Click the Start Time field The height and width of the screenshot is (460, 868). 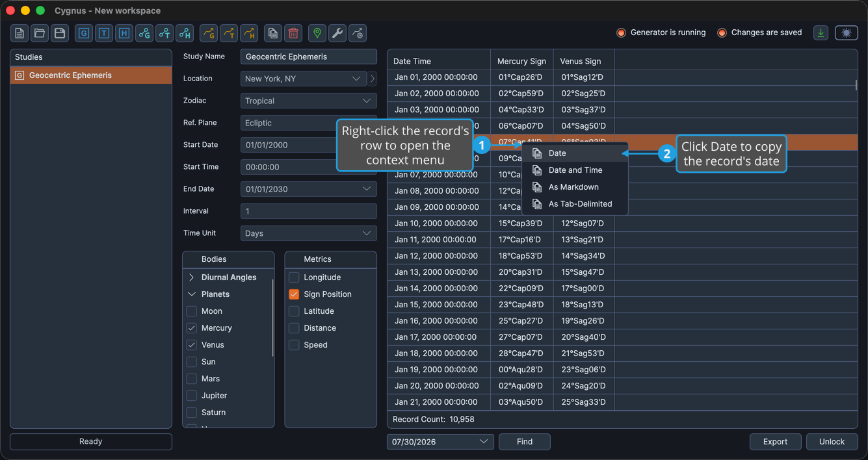[x=309, y=167]
